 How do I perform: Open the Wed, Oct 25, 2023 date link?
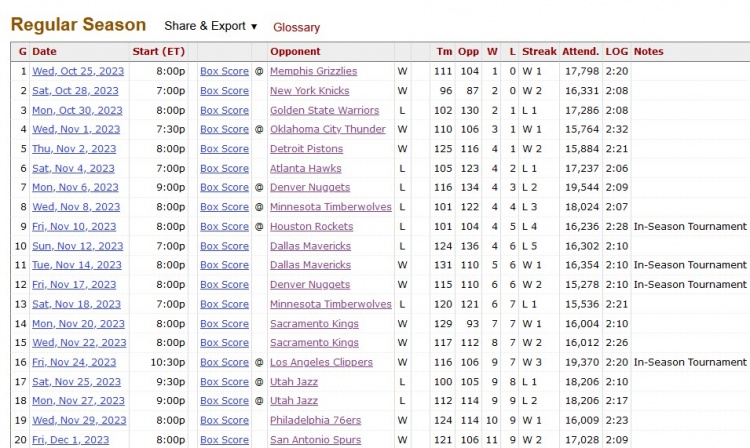pyautogui.click(x=76, y=71)
